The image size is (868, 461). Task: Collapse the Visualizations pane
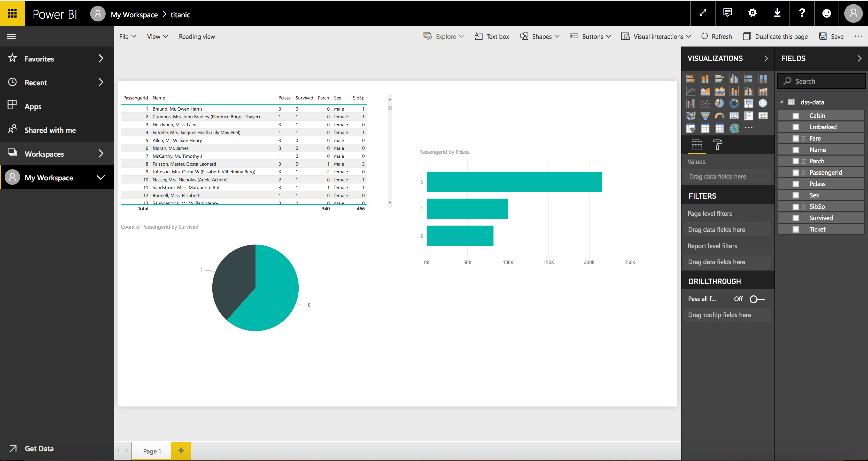(766, 59)
